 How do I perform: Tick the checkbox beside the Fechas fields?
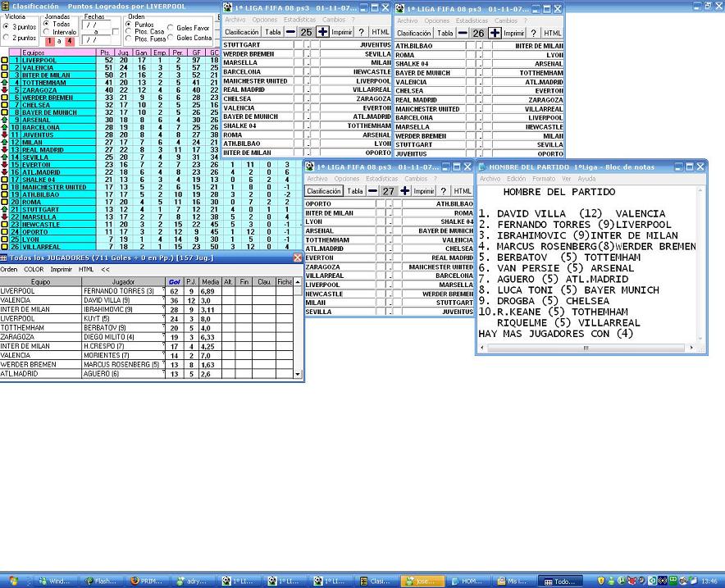pos(116,32)
